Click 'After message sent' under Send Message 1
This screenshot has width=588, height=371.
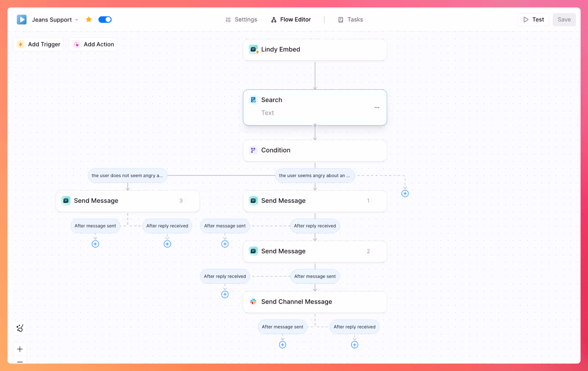tap(225, 226)
